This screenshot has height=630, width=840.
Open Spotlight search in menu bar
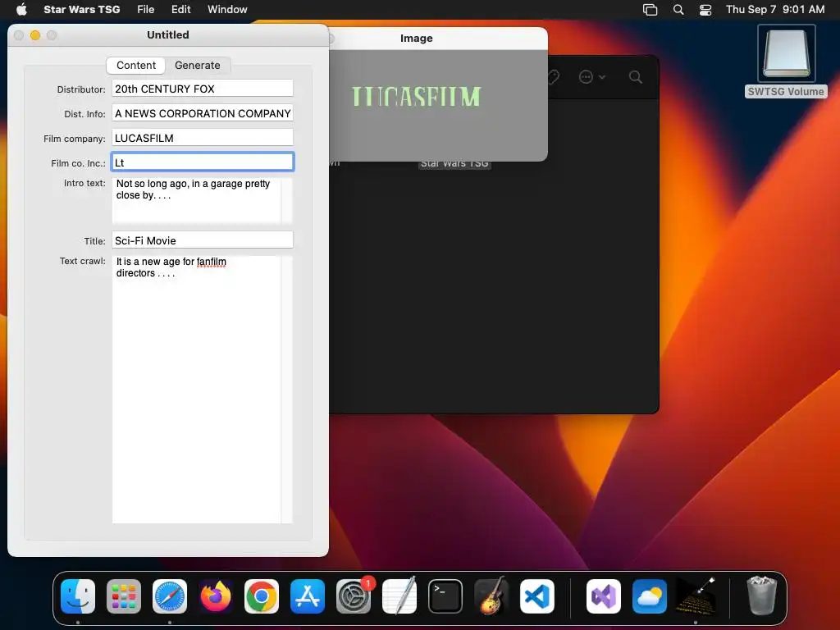point(678,10)
